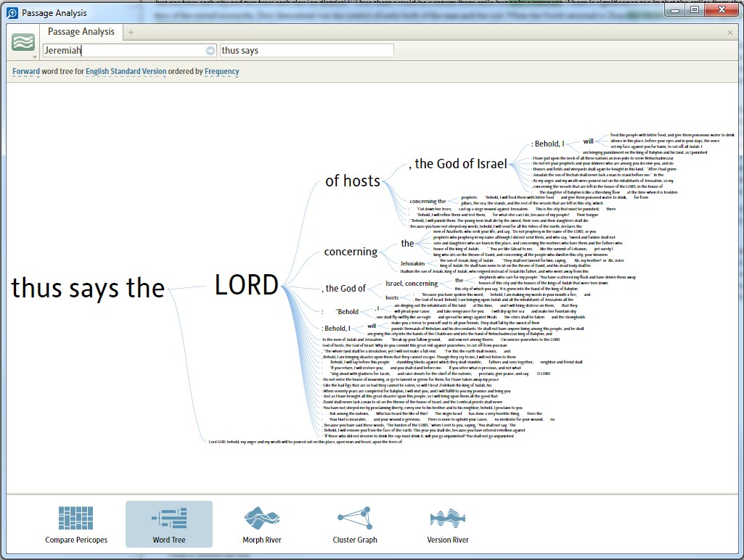Change the Frequency ordering option
Screen dimensions: 744x560
[222, 71]
